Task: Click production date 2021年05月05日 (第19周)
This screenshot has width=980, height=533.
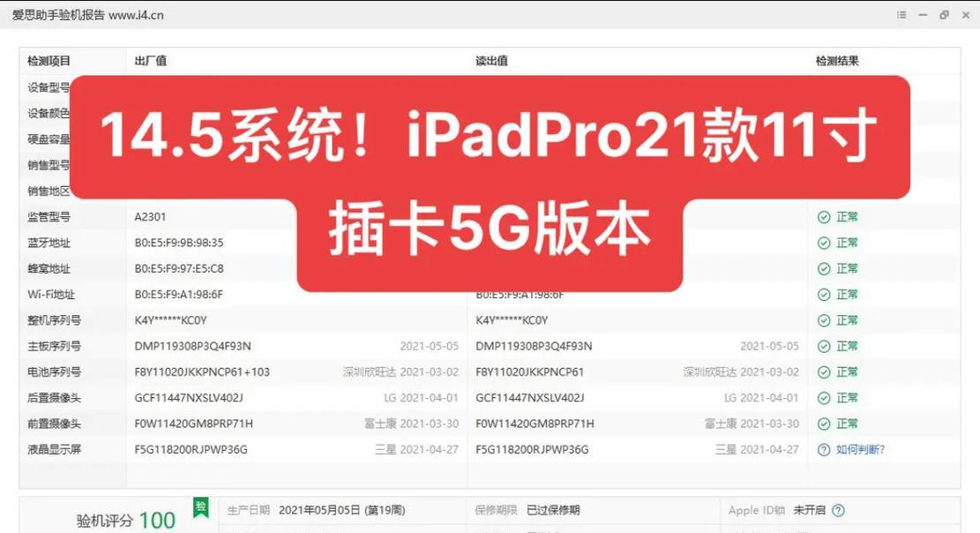Action: coord(342,510)
